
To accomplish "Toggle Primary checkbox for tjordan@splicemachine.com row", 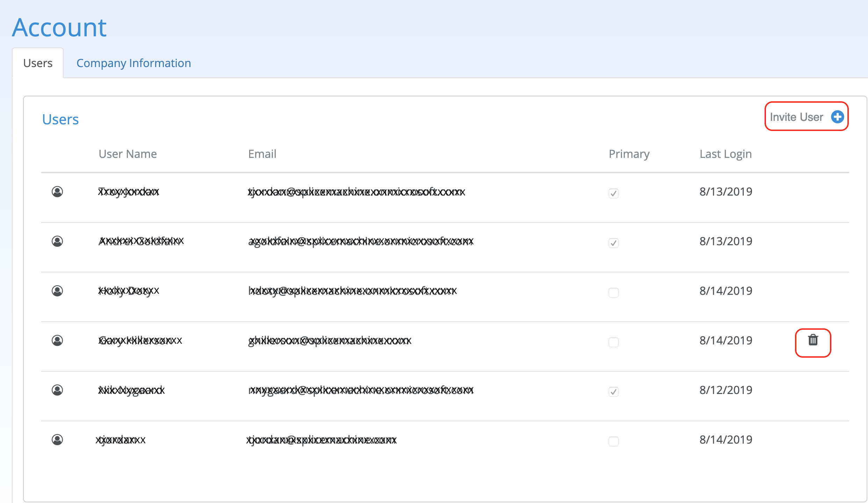I will tap(614, 441).
